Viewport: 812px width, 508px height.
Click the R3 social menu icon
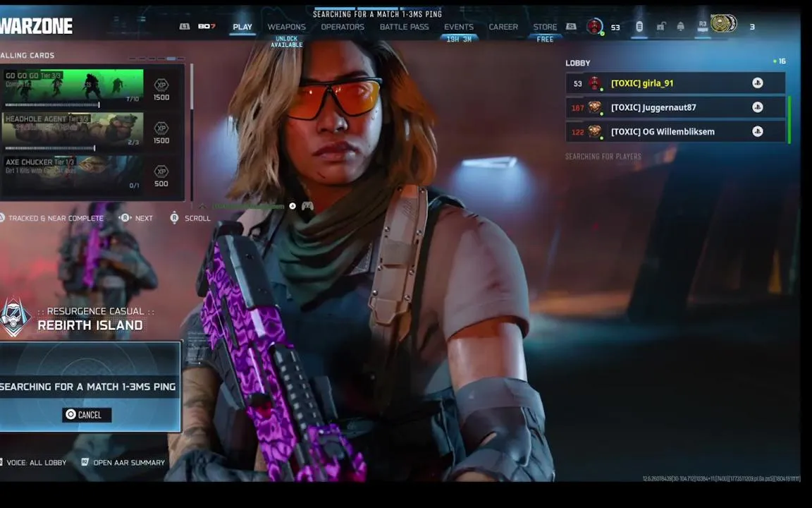click(702, 26)
